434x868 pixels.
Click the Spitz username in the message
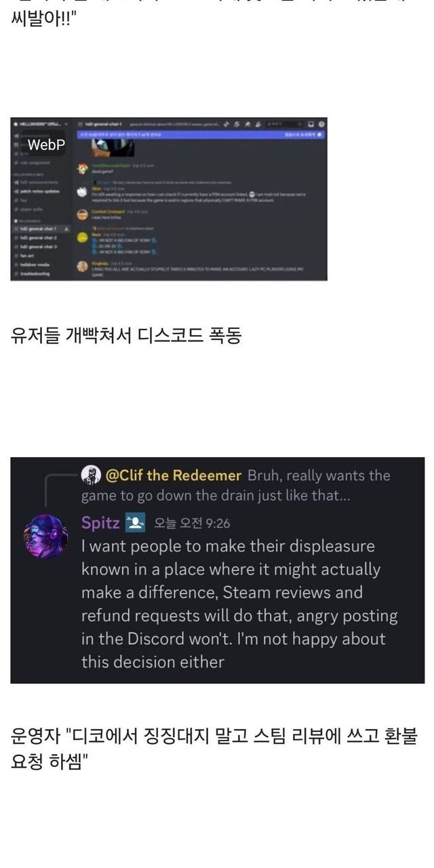pyautogui.click(x=100, y=522)
